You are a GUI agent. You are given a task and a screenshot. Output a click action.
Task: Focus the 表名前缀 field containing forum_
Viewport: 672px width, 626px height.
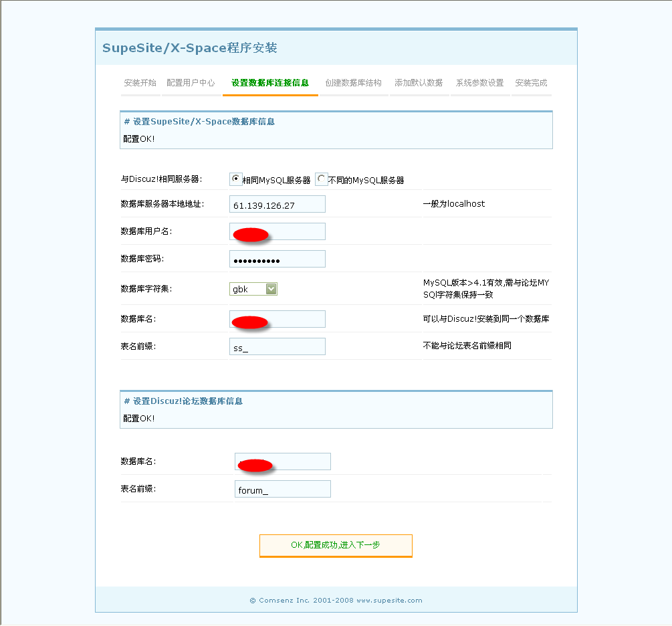[x=282, y=489]
